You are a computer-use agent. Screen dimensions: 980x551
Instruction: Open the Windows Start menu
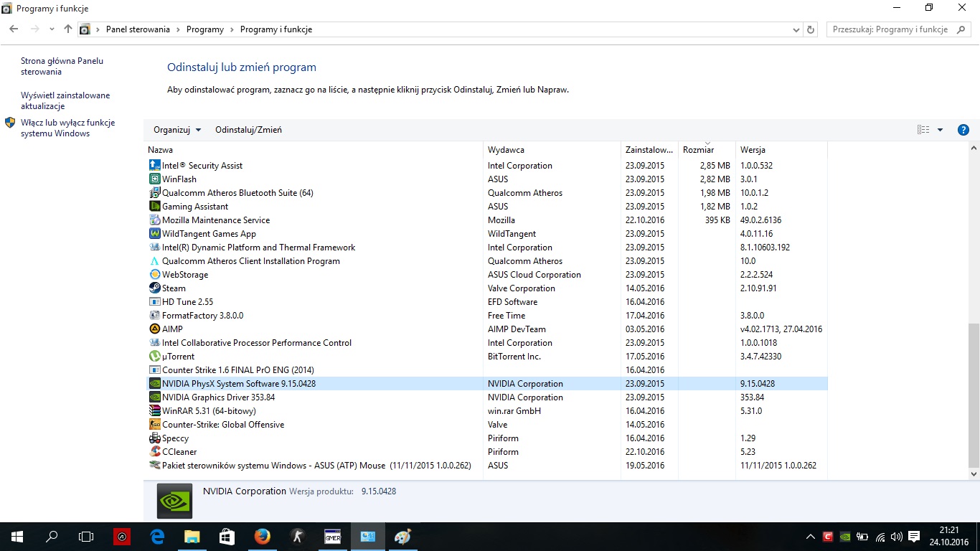pos(17,536)
